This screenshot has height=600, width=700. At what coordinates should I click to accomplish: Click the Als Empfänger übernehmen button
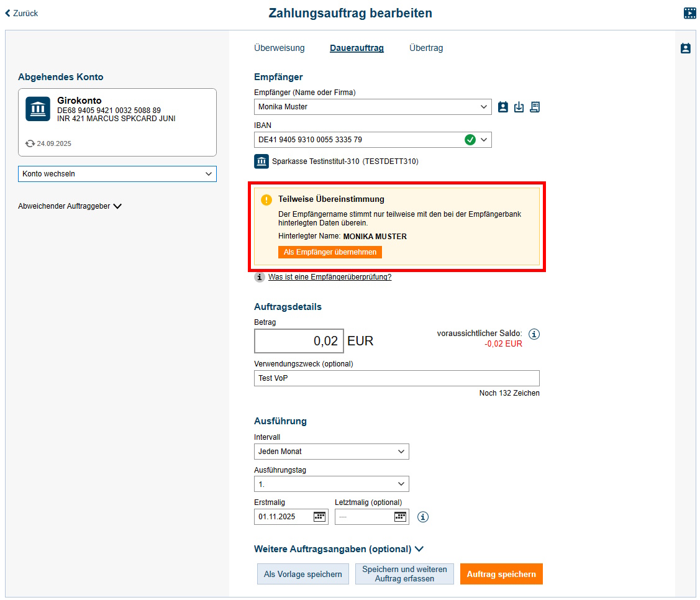[x=330, y=252]
